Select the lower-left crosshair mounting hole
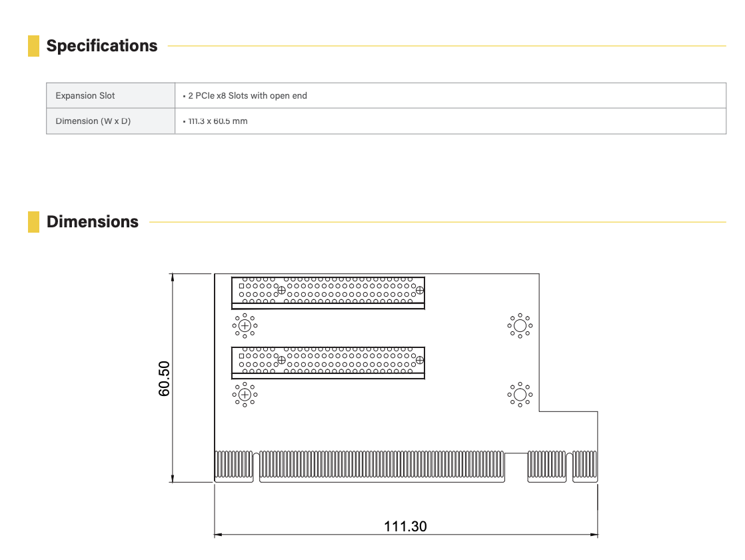 coord(245,395)
